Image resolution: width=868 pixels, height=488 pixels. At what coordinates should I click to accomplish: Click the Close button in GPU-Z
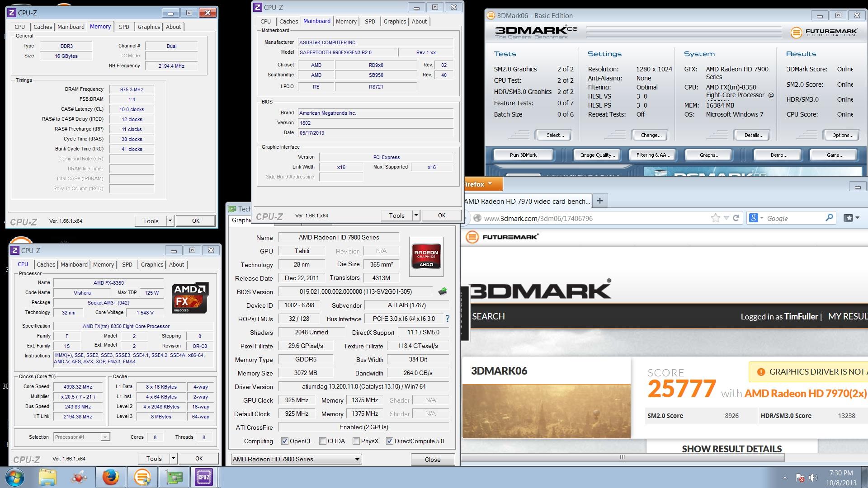click(432, 460)
